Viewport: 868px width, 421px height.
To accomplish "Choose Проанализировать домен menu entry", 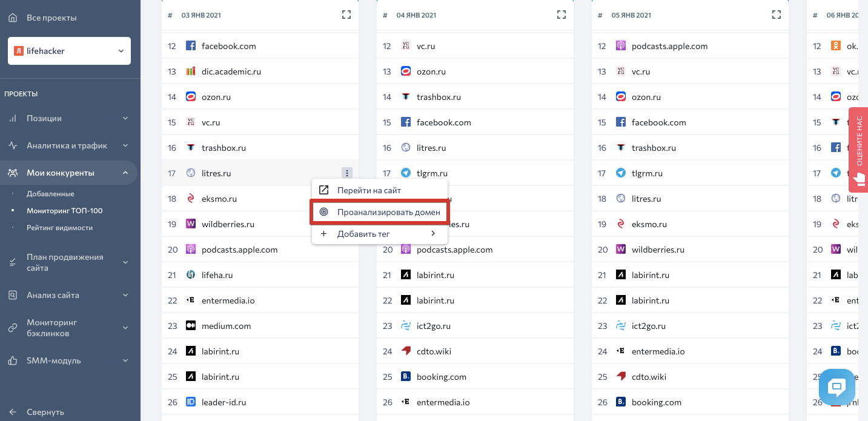I will coord(380,212).
